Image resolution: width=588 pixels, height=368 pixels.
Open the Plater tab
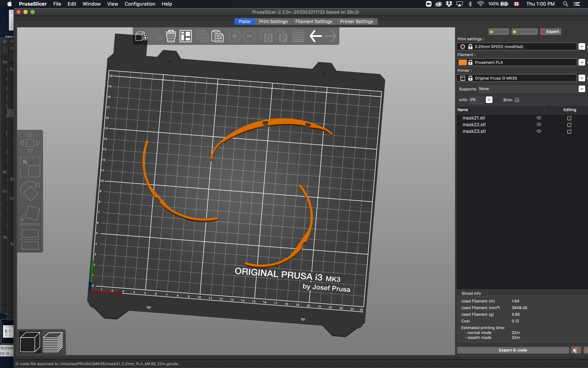coord(245,21)
